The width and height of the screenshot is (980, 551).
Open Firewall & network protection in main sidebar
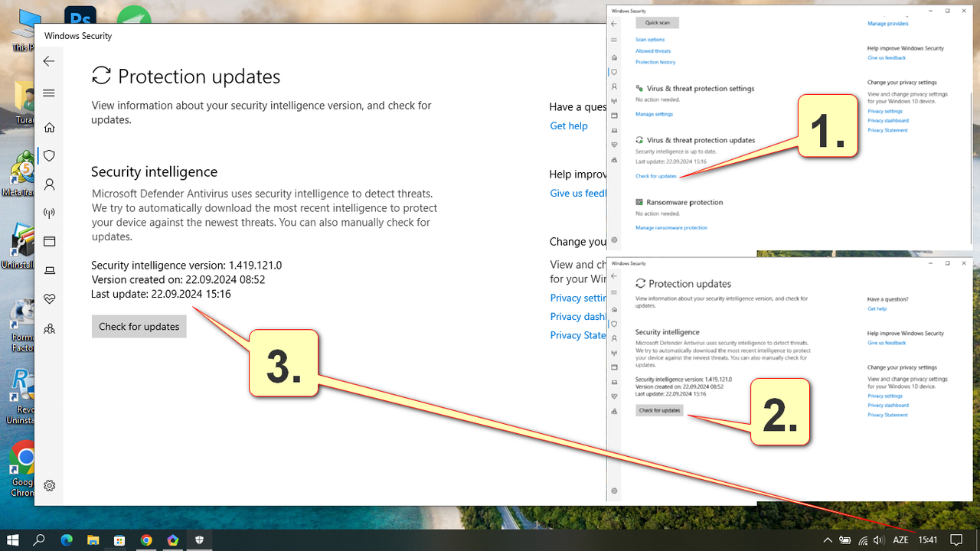49,214
